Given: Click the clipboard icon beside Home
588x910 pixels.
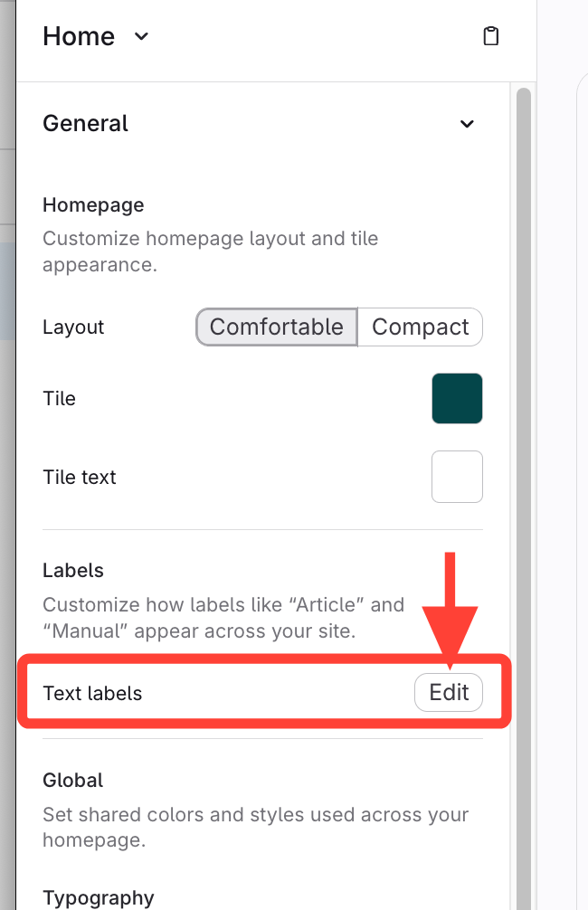Looking at the screenshot, I should point(490,36).
